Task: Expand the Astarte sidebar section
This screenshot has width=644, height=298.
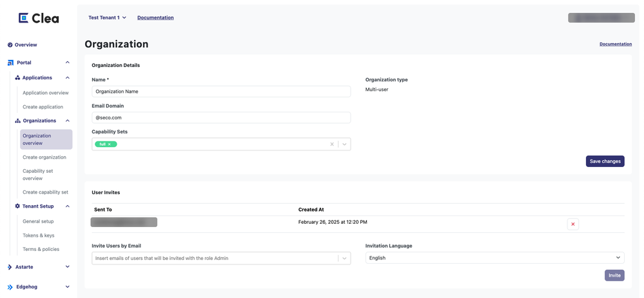Action: pyautogui.click(x=67, y=267)
